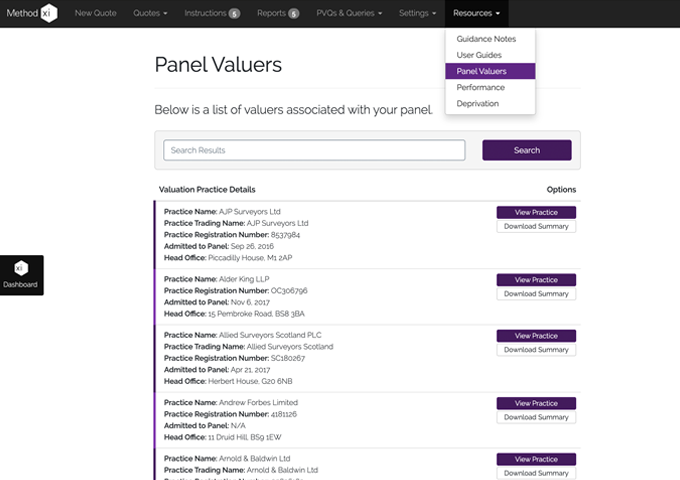Select Performance from Resources menu
Screen dimensions: 680x480
click(480, 87)
